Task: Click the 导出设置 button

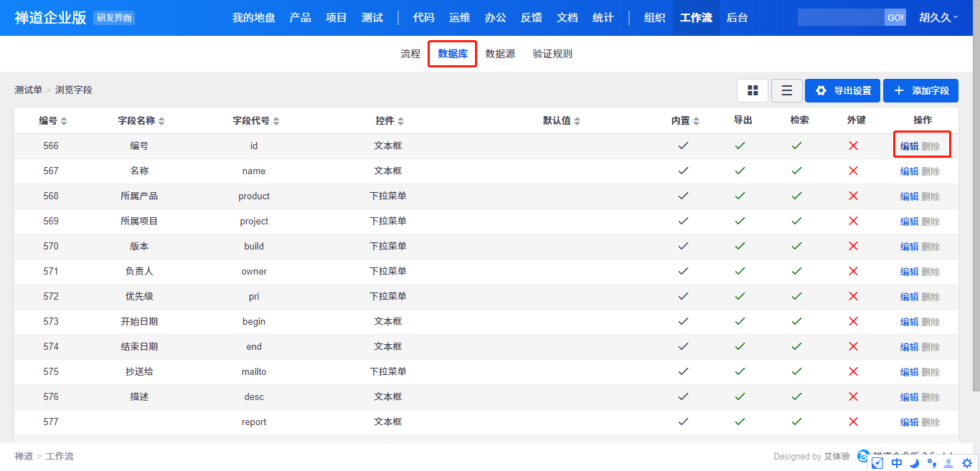Action: pyautogui.click(x=843, y=91)
